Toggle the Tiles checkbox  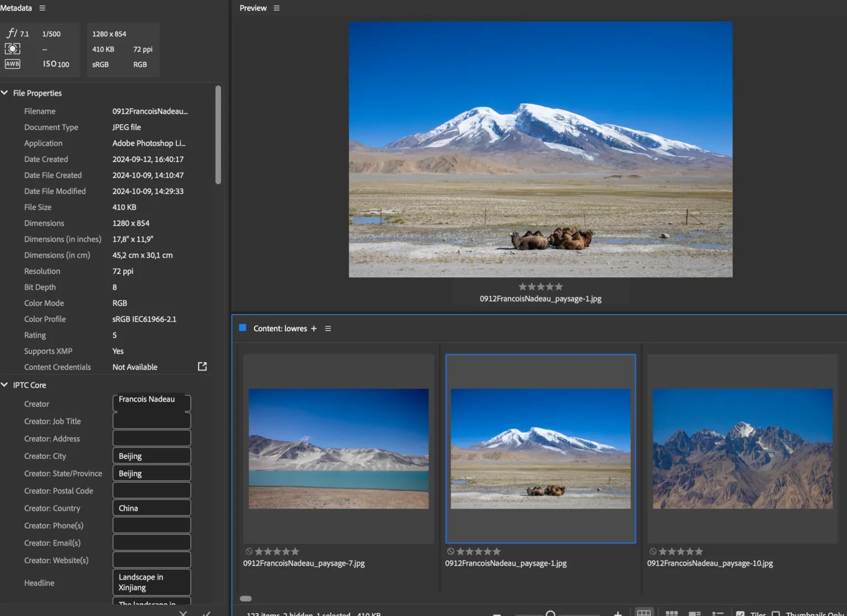[741, 613]
